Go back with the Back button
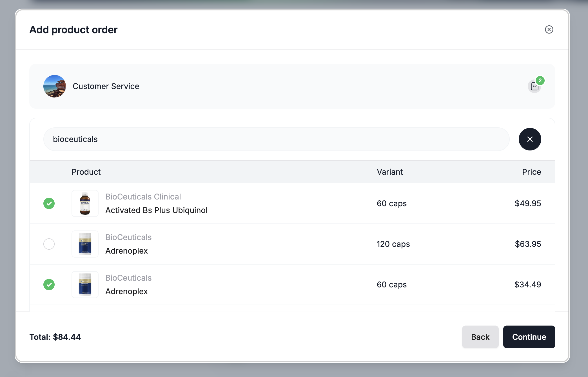 pyautogui.click(x=480, y=337)
